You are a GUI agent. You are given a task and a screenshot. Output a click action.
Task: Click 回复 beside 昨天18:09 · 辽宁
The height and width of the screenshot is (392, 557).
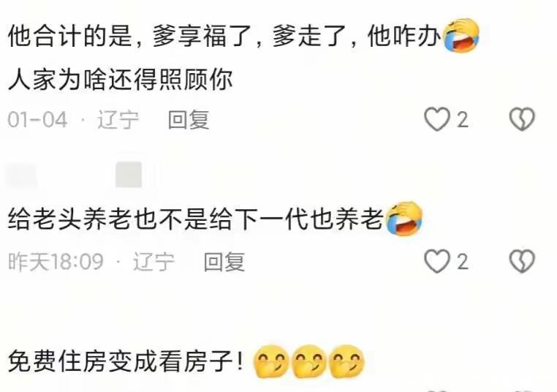click(x=224, y=262)
